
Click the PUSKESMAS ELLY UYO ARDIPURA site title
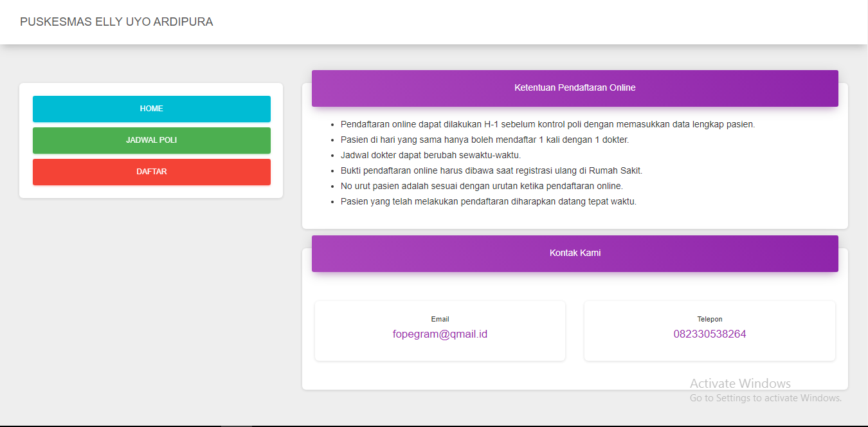[x=116, y=22]
